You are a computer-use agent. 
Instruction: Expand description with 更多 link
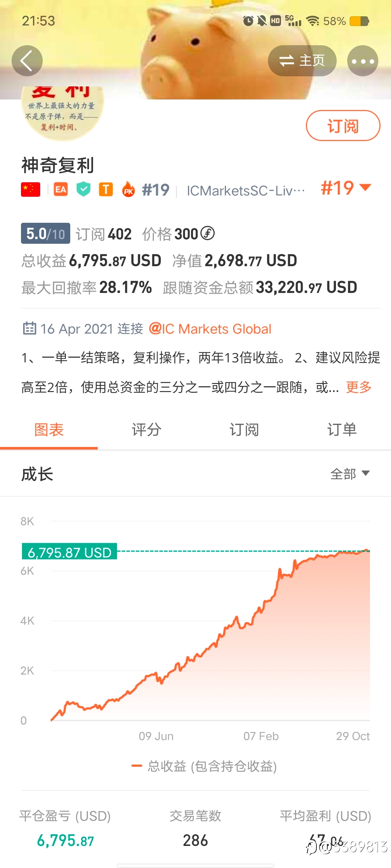pos(359,387)
